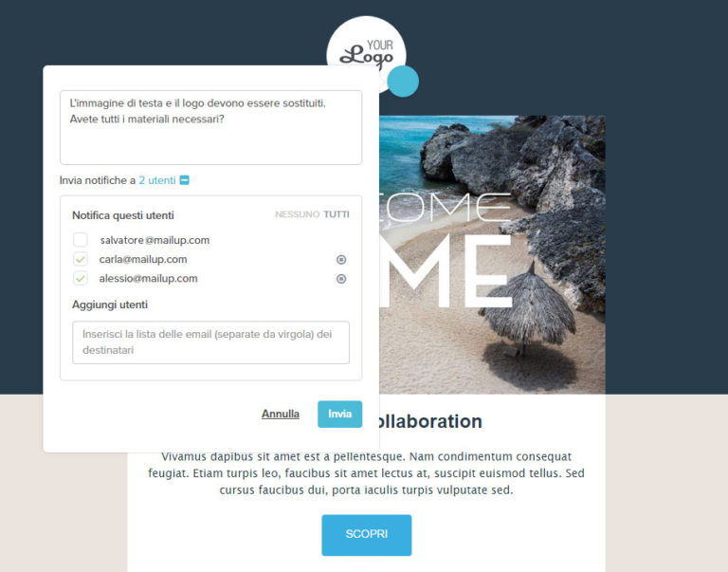Click the round icon beside carla@mailup.com
This screenshot has width=728, height=572.
341,260
